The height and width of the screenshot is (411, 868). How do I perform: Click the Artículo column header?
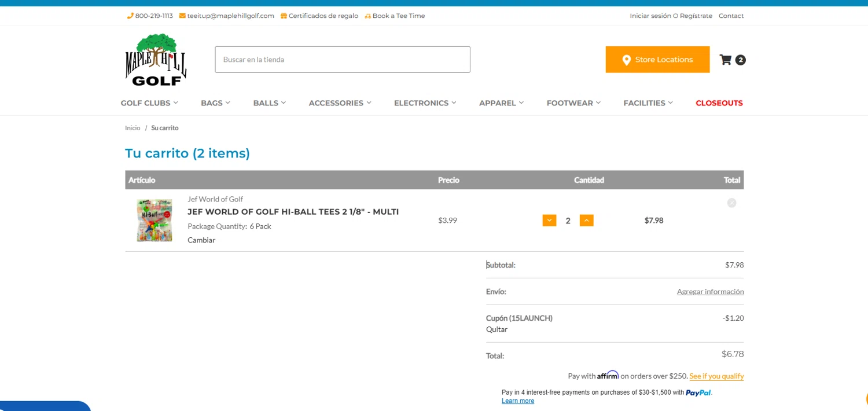click(142, 180)
